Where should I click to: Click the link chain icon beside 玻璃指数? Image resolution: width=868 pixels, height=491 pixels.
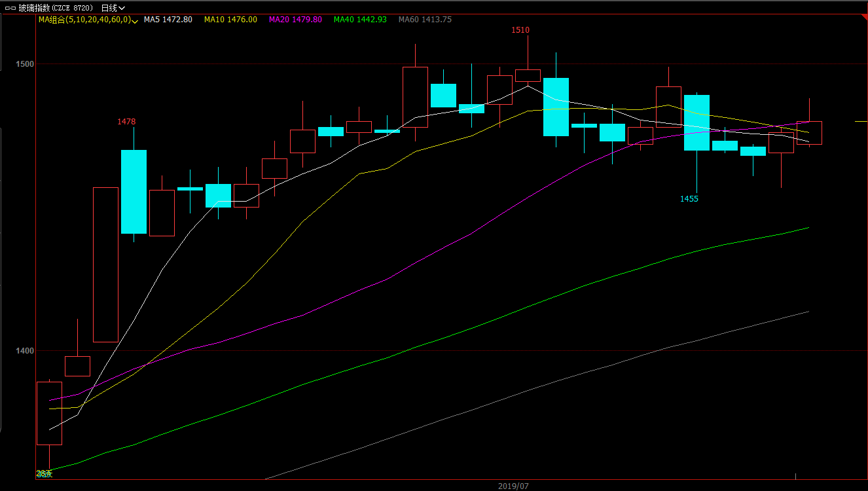[x=10, y=8]
